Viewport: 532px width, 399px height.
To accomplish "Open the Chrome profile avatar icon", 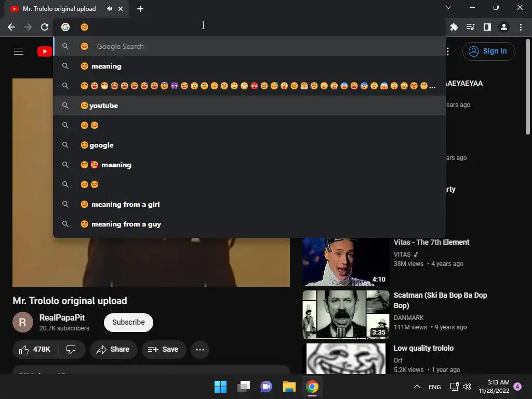I will pyautogui.click(x=504, y=27).
